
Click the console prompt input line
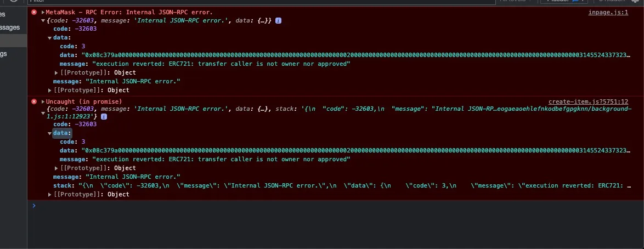[x=337, y=206]
